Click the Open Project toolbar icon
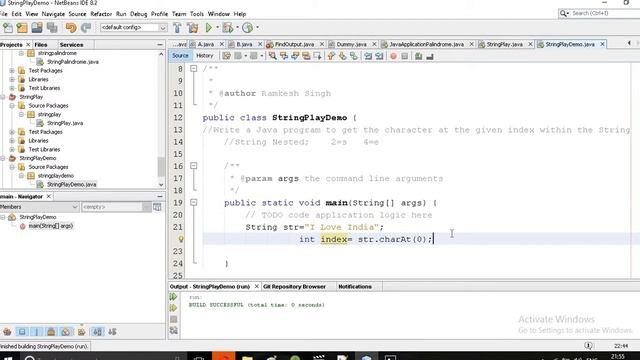640x360 pixels. click(37, 28)
